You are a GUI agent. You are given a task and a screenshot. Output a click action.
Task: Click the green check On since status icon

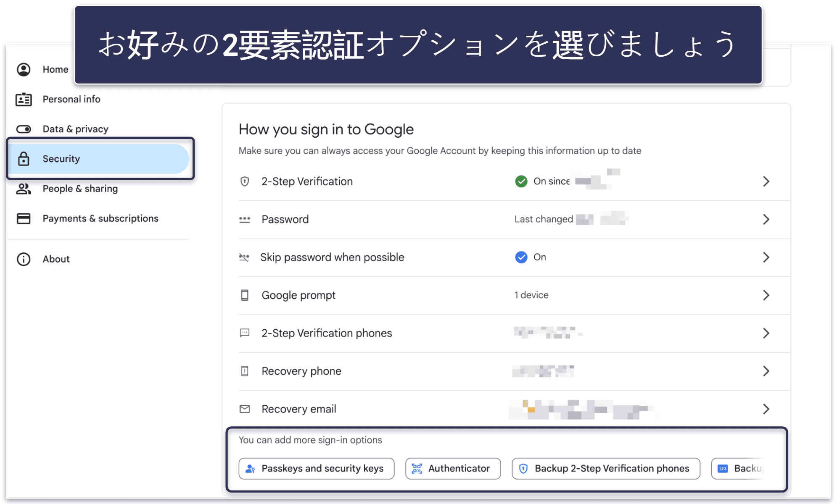(x=521, y=181)
